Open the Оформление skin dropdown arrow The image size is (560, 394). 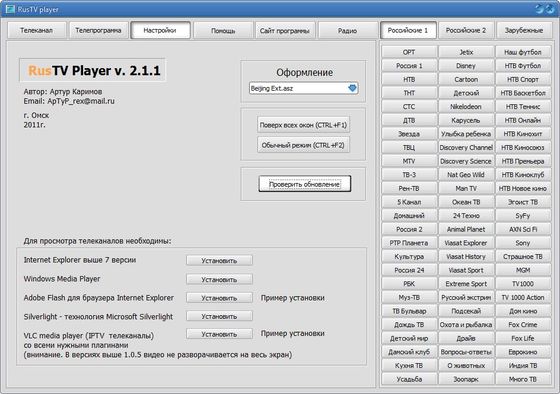352,88
